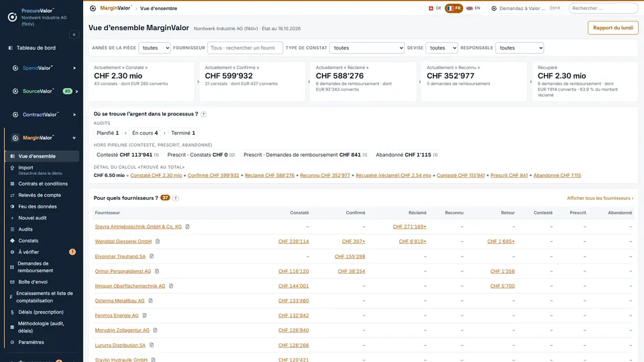
Task: Open Délais (prescription) menu item
Action: (42, 312)
